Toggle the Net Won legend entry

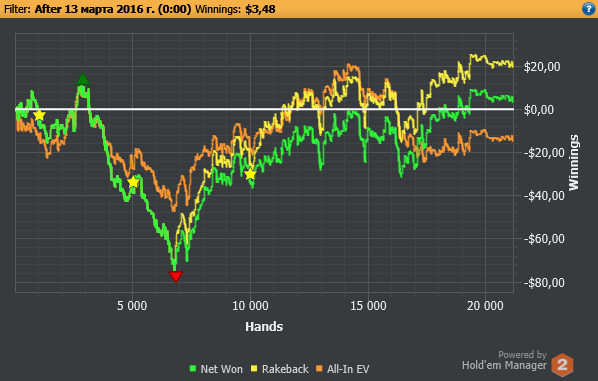216,369
